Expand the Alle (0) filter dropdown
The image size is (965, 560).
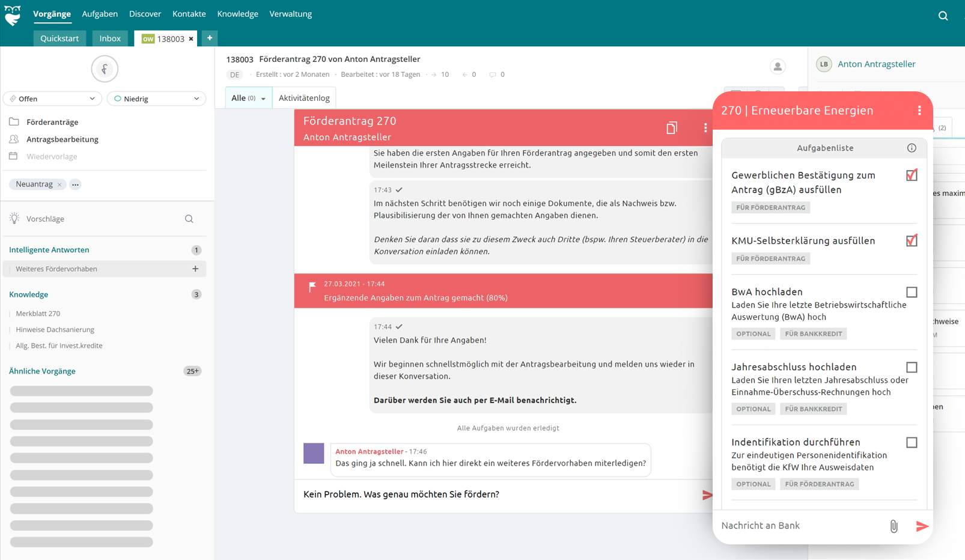pos(263,97)
